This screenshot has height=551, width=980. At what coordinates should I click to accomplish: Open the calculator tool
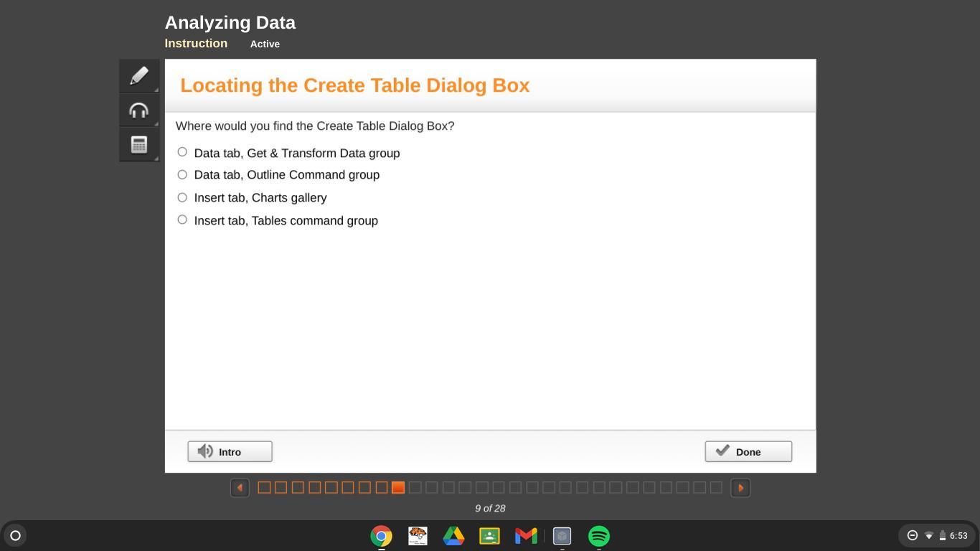(x=139, y=145)
